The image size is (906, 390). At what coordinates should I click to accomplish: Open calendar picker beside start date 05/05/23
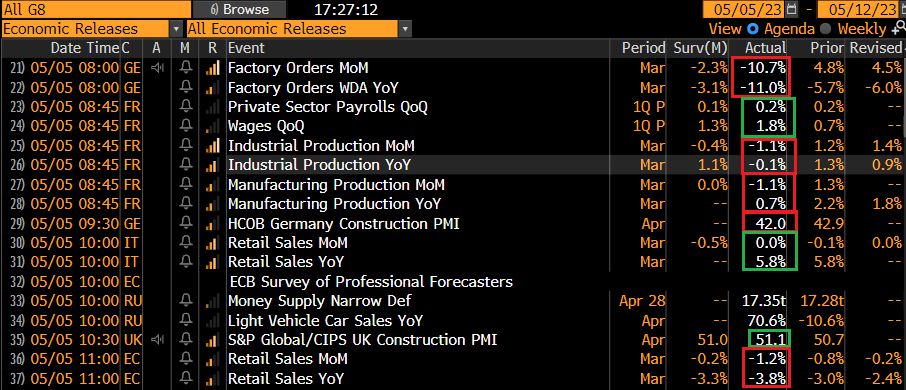click(792, 9)
